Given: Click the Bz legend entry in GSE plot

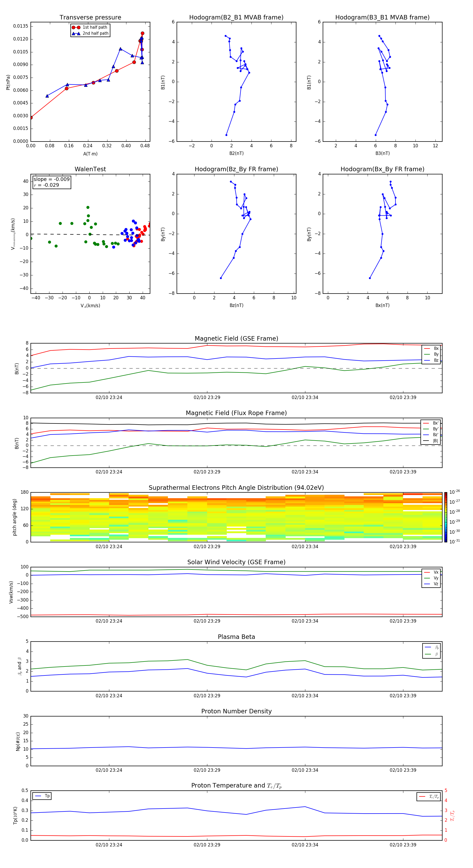Looking at the screenshot, I should pyautogui.click(x=431, y=360).
